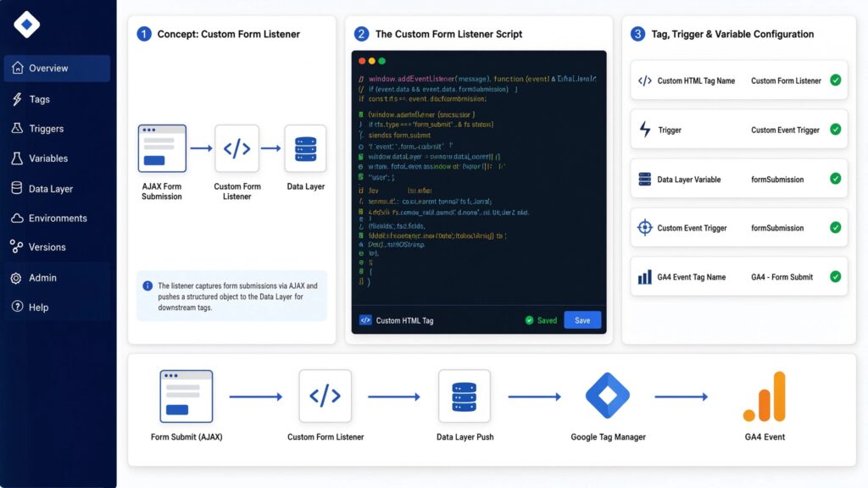
Task: Click the Data Layer Push label
Action: click(x=465, y=437)
